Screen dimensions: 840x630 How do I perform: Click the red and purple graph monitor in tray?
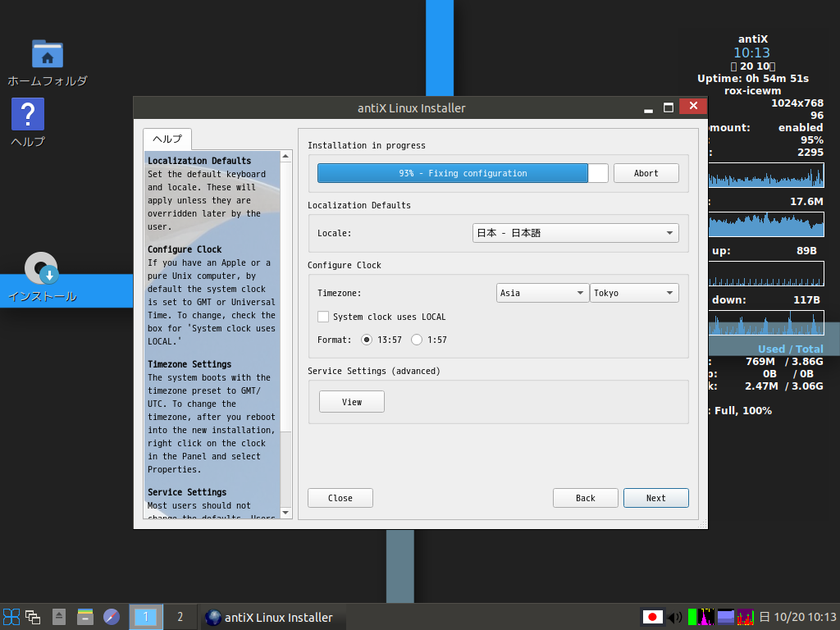[x=746, y=617]
